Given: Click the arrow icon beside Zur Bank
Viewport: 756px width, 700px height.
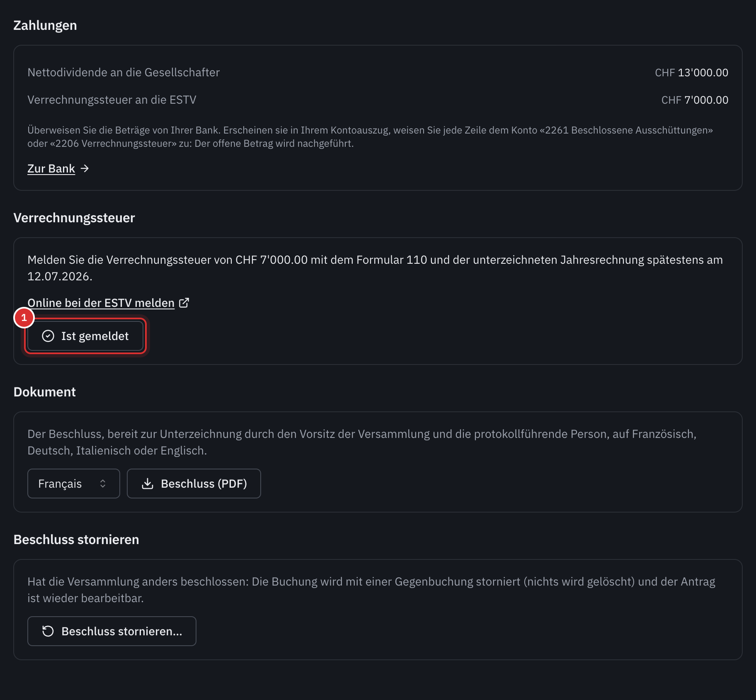Looking at the screenshot, I should tap(85, 168).
